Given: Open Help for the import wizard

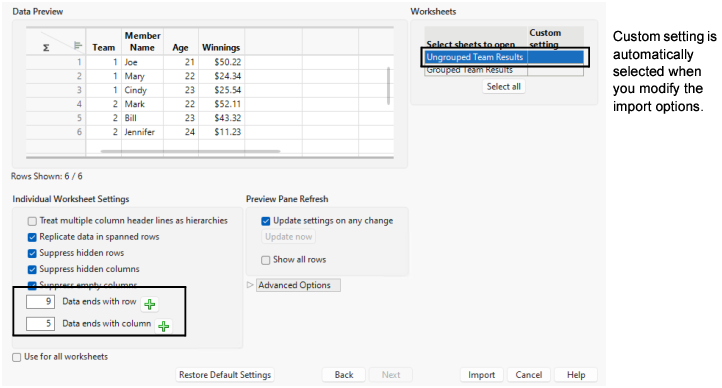Looking at the screenshot, I should 576,375.
